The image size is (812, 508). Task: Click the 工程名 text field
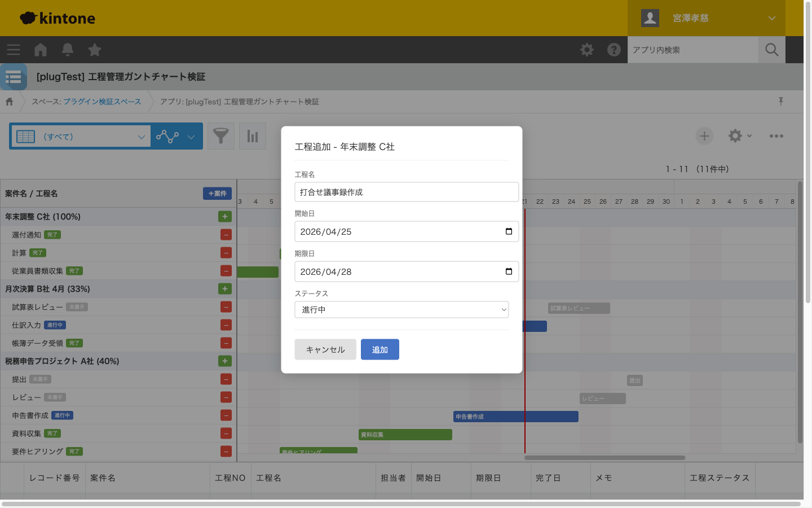[407, 192]
